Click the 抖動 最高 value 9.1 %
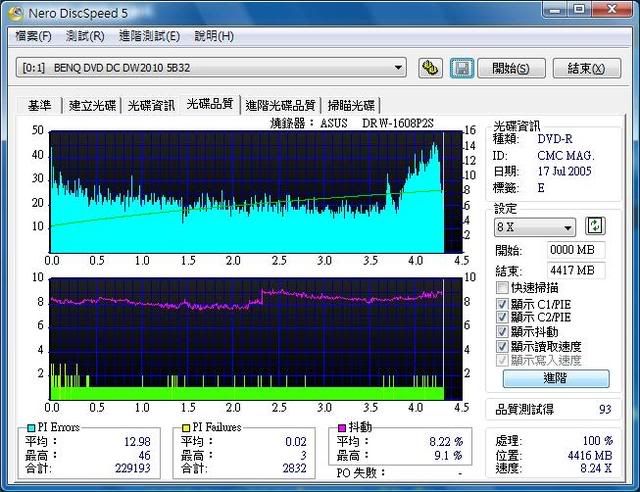This screenshot has height=492, width=640. 449,455
